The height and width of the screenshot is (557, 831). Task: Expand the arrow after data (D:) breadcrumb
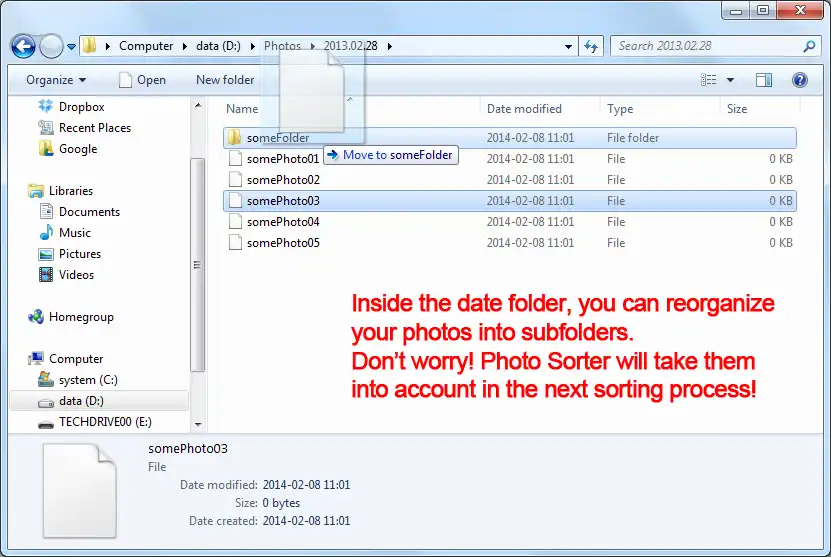pos(253,46)
